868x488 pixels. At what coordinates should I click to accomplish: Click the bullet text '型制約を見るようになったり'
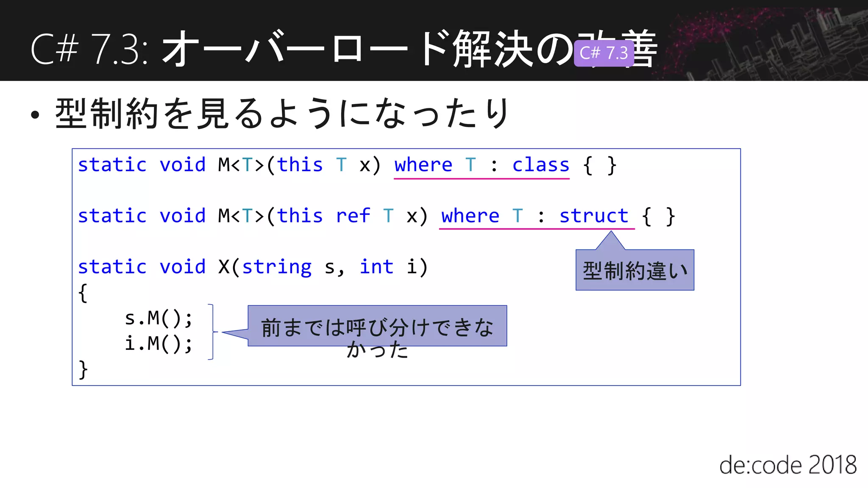pyautogui.click(x=282, y=113)
